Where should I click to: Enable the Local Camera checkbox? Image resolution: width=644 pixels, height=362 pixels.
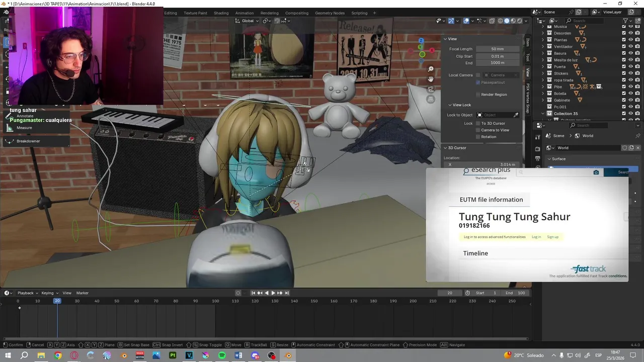point(478,75)
